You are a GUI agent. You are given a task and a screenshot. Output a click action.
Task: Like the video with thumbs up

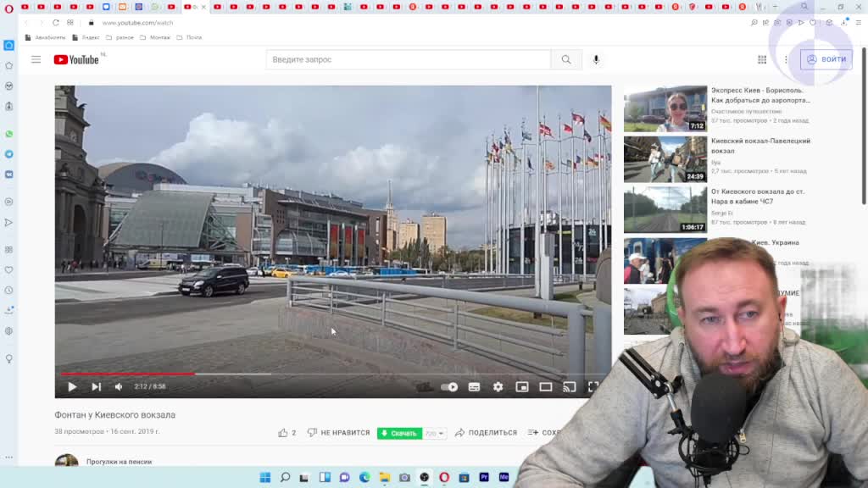pos(283,433)
